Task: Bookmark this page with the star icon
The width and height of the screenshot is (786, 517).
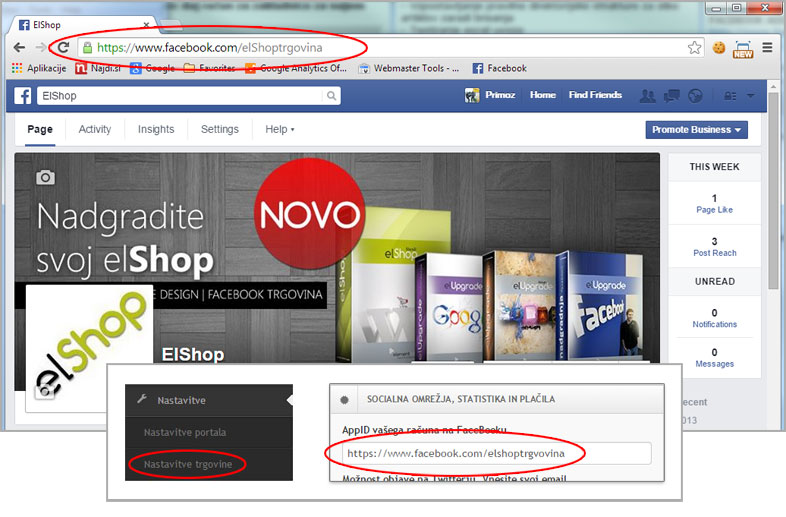Action: coord(694,48)
